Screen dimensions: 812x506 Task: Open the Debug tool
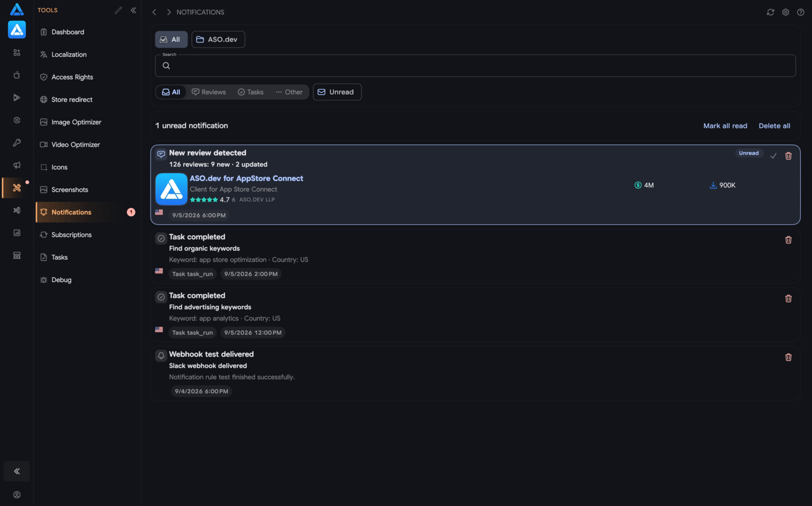tap(87, 280)
